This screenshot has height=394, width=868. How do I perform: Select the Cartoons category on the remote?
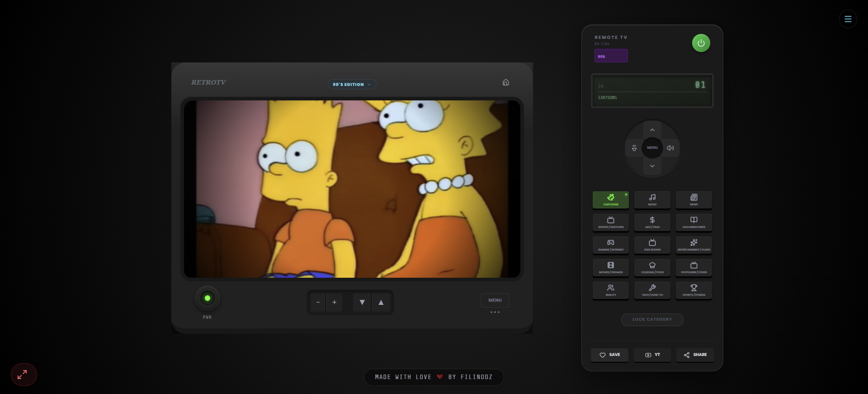coord(610,199)
